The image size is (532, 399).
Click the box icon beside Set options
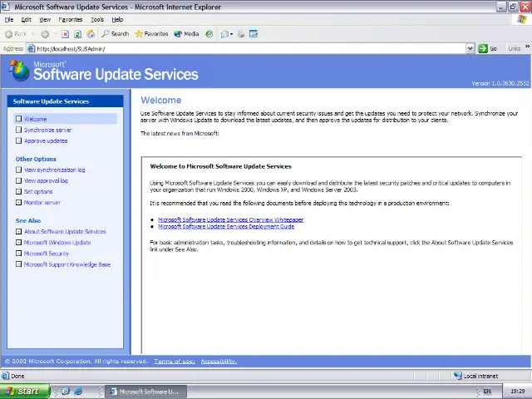click(18, 191)
